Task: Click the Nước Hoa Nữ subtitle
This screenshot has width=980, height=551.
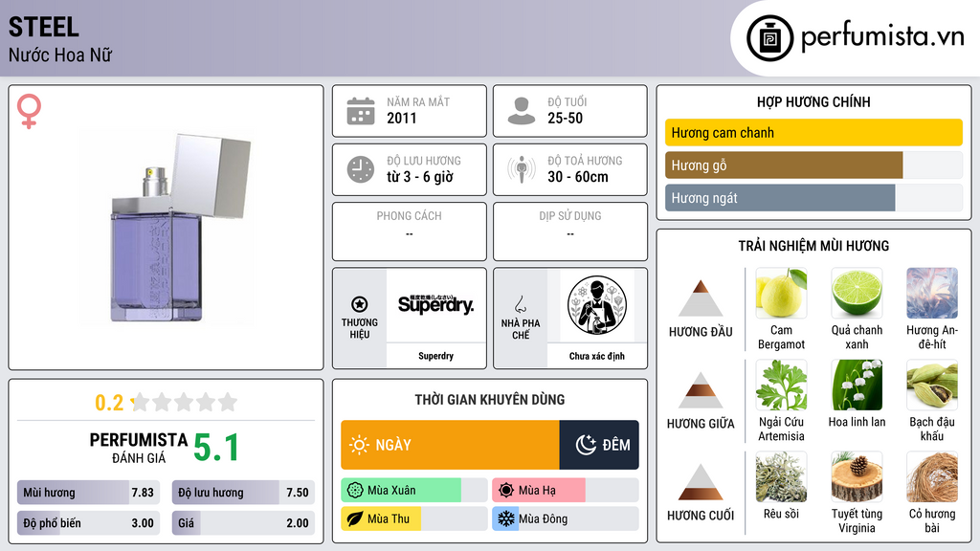Action: point(60,55)
